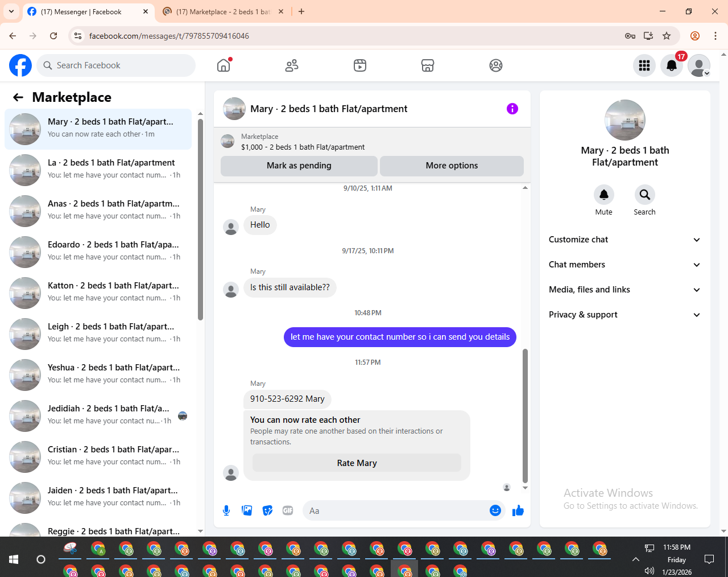This screenshot has width=728, height=577.
Task: Open the Groups icon in top navigation
Action: click(x=496, y=65)
